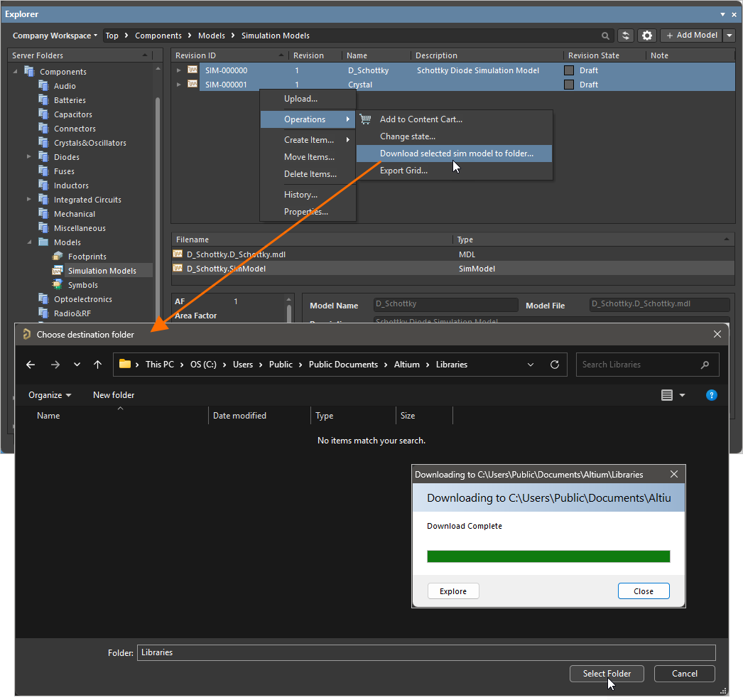This screenshot has width=743, height=700.
Task: Click the refresh arrows icon in Explorer toolbar
Action: tap(626, 36)
